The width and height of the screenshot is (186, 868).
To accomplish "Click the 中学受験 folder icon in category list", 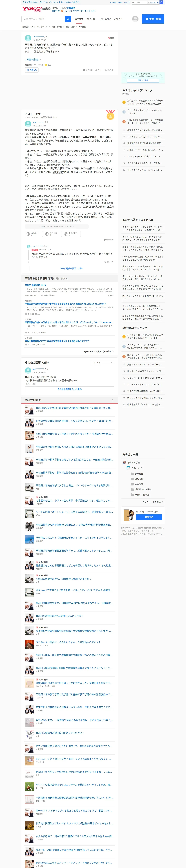I will 132,484.
